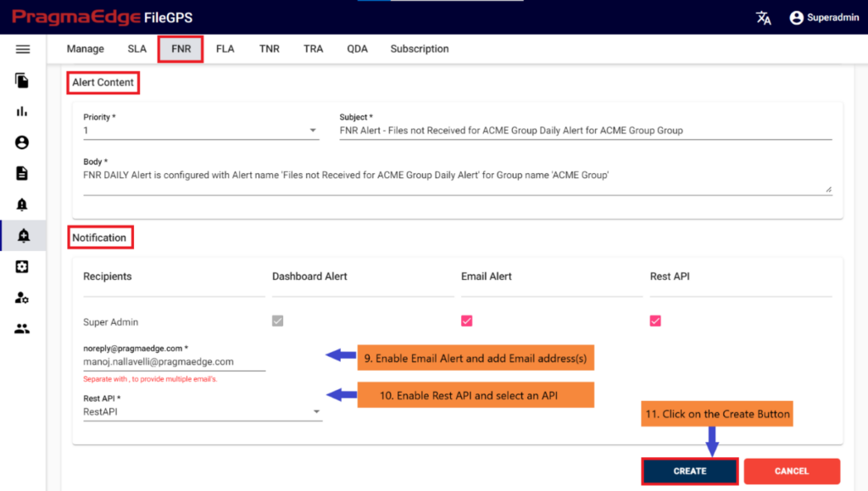Image resolution: width=868 pixels, height=491 pixels.
Task: Click into the Subject text field
Action: tap(586, 131)
